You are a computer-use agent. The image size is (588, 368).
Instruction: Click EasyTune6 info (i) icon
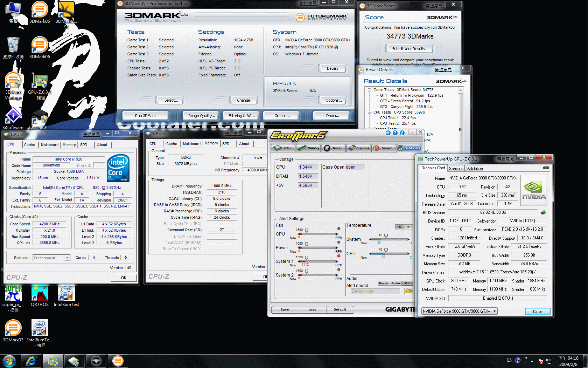[402, 133]
